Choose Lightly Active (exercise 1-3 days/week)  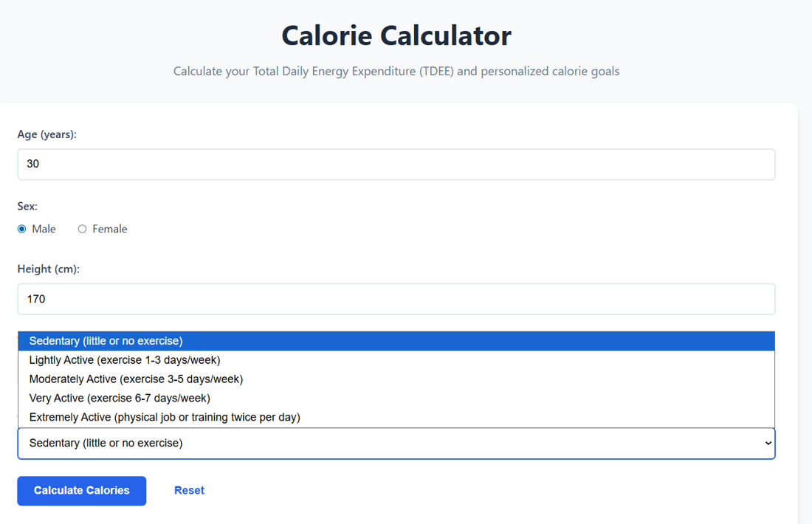[x=124, y=359]
